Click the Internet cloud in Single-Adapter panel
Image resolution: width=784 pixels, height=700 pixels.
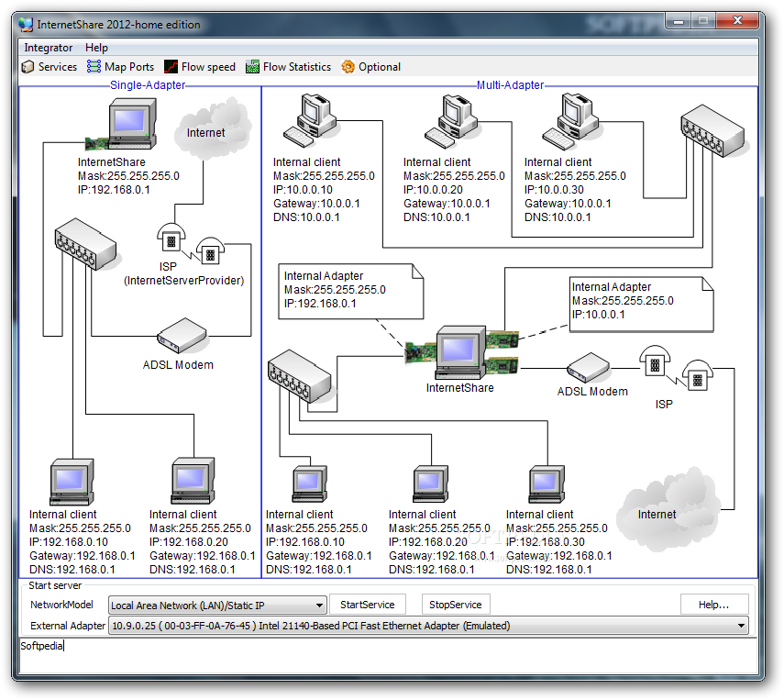click(x=212, y=130)
